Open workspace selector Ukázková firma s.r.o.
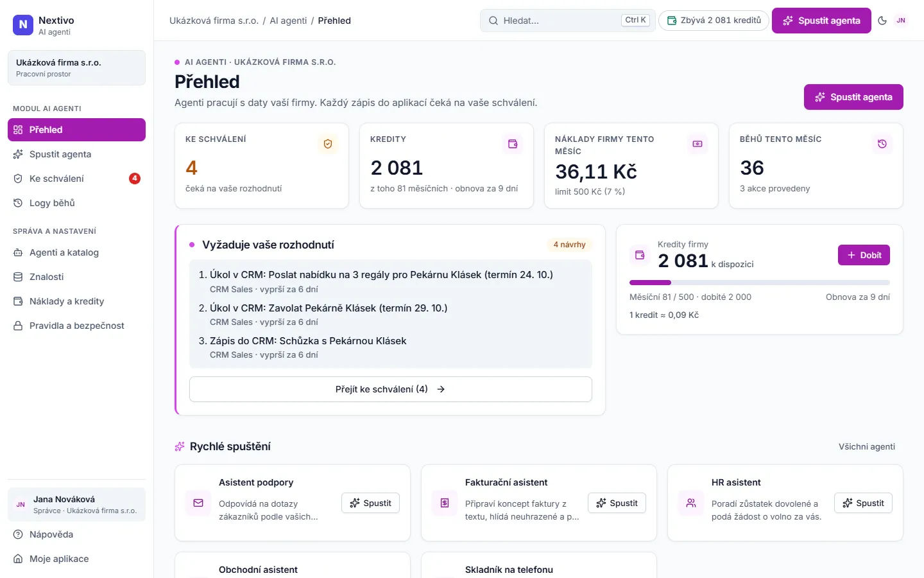The image size is (924, 578). [76, 67]
